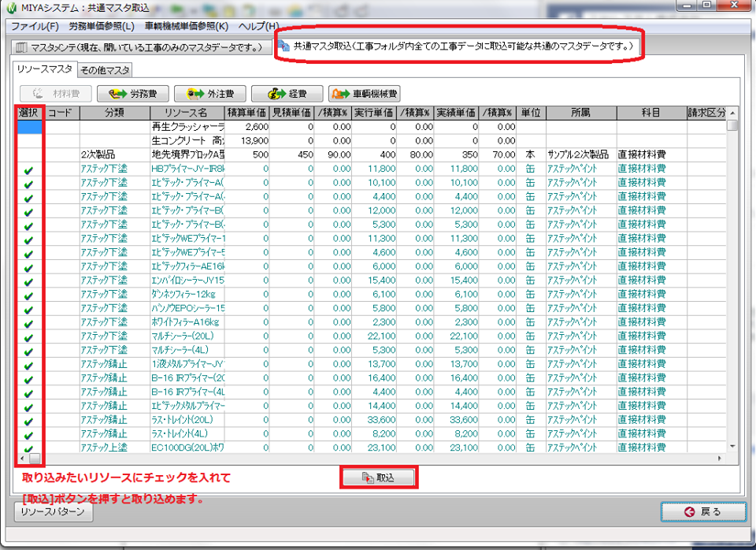Click the 経費 button icon

[x=276, y=94]
